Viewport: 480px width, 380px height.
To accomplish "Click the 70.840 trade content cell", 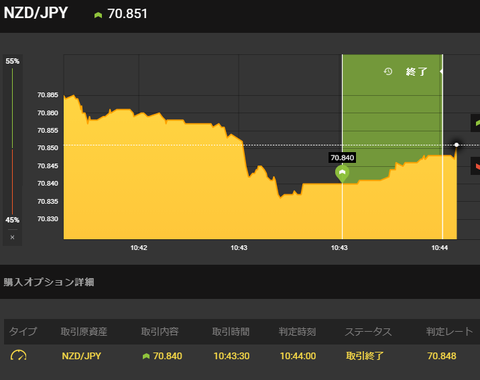I will tap(162, 356).
